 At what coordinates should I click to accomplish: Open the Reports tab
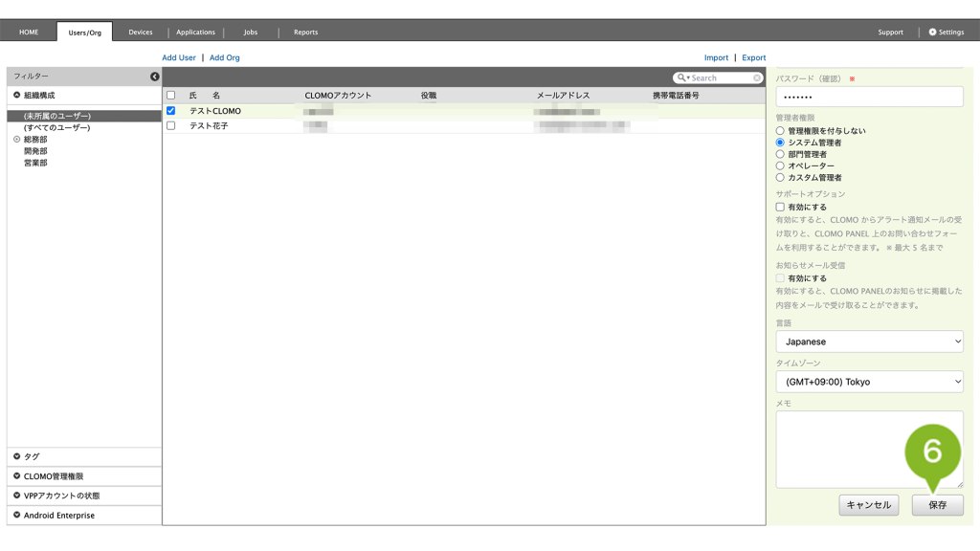pos(305,32)
